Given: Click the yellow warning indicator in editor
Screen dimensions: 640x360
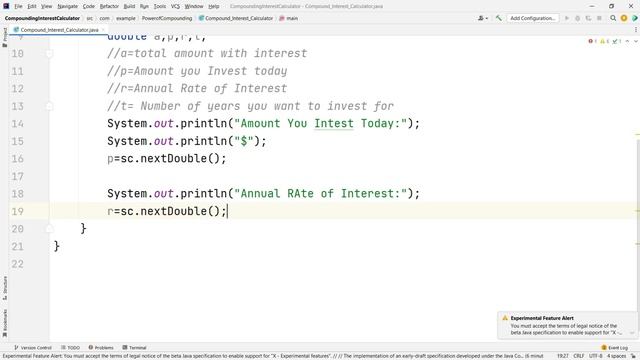Looking at the screenshot, I should point(604,41).
